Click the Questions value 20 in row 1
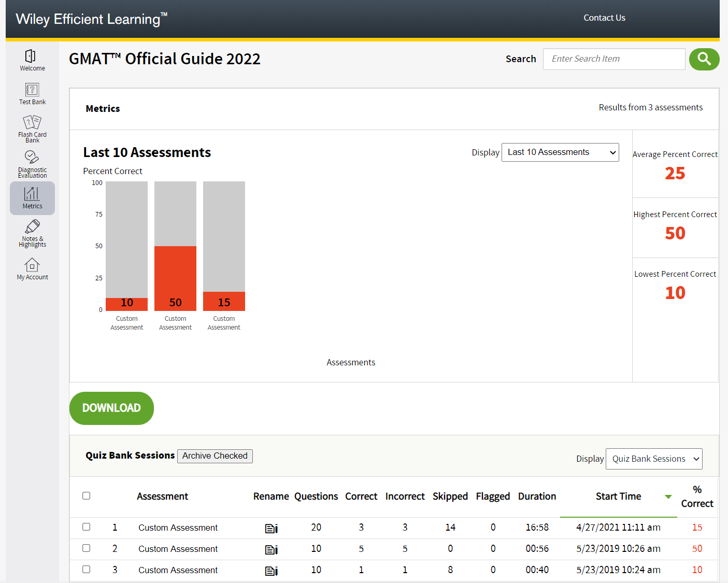Screen dimensions: 728x583 tap(316, 528)
